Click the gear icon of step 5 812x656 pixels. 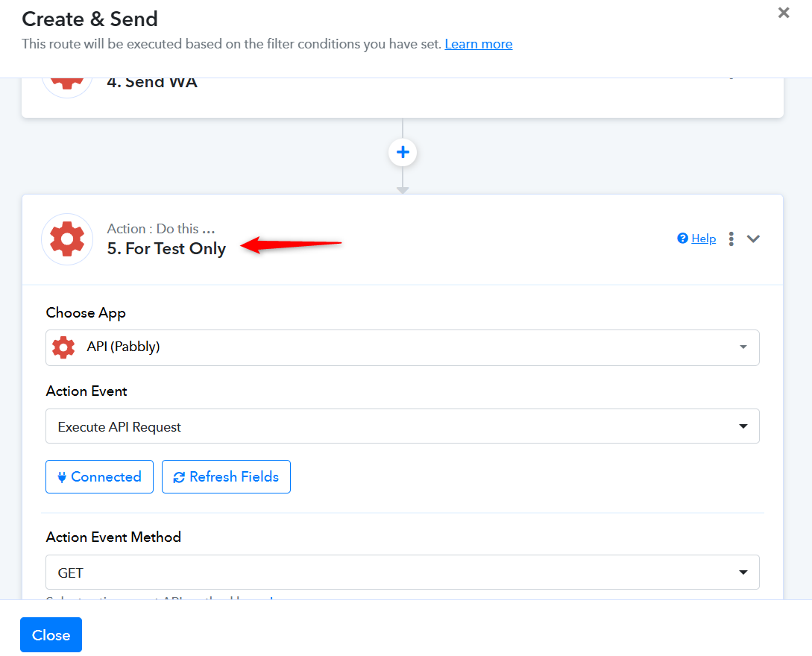[x=67, y=239]
